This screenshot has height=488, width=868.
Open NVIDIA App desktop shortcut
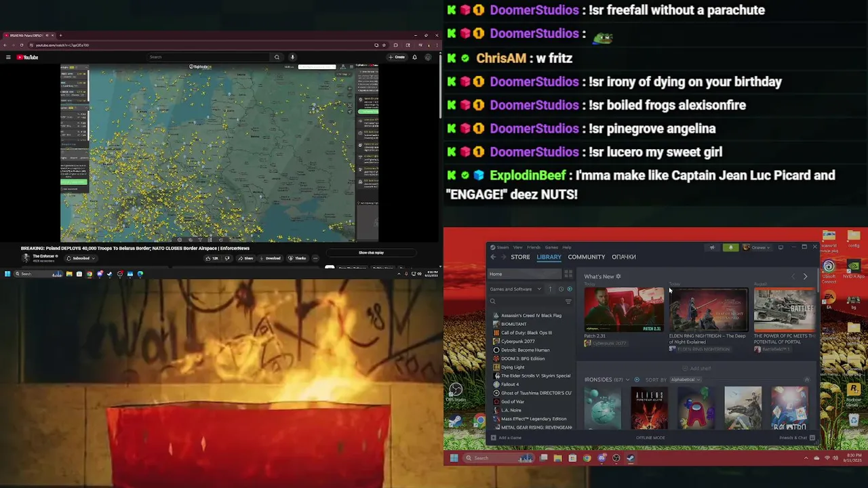click(854, 270)
